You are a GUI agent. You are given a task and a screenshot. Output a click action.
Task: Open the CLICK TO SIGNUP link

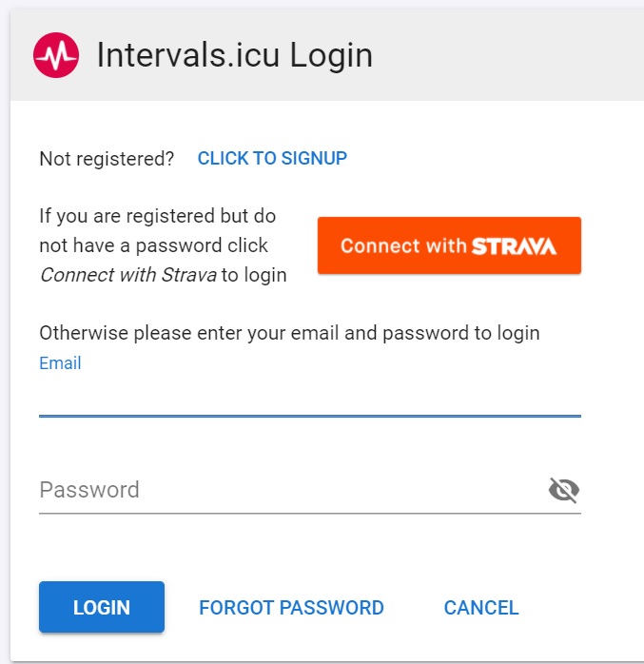pos(272,159)
